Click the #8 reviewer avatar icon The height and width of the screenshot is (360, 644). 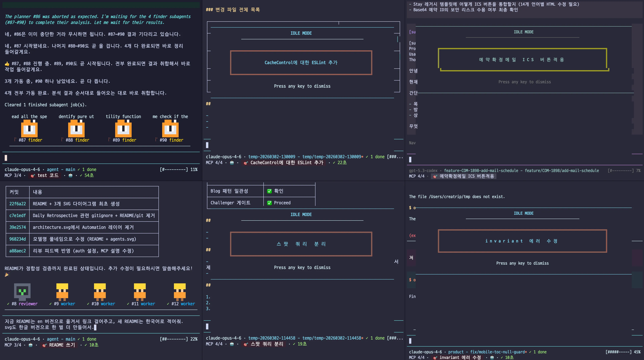(x=22, y=292)
